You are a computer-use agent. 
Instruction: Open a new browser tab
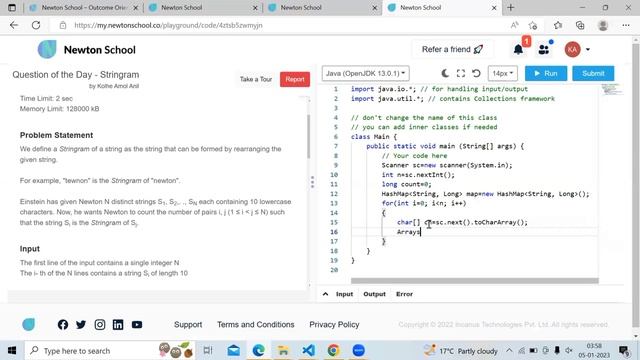click(511, 7)
